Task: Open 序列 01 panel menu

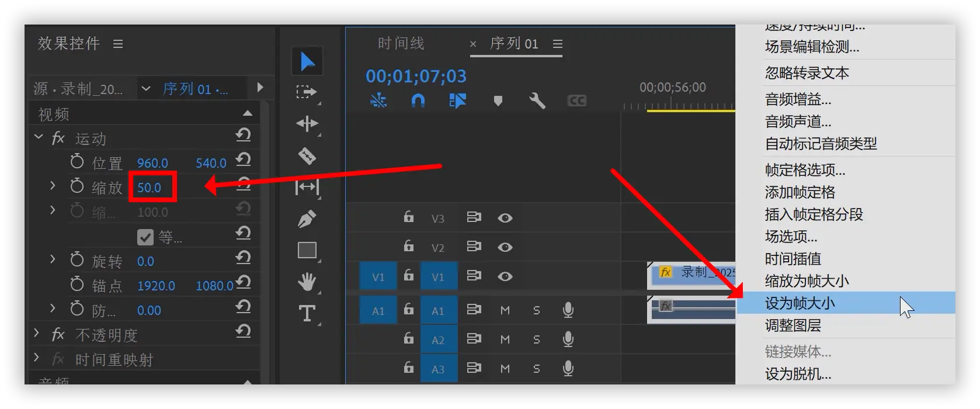Action: click(x=558, y=44)
